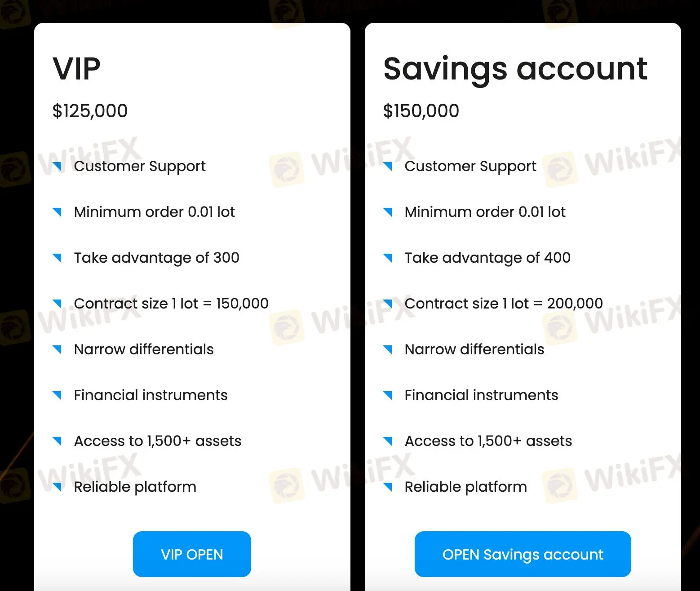Click the VIP OPEN button
The height and width of the screenshot is (591, 700).
tap(192, 554)
